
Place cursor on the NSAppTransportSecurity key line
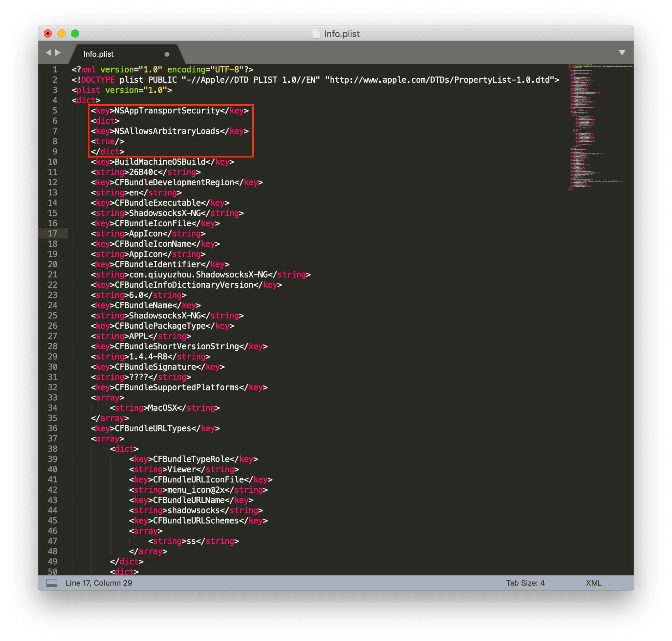point(167,111)
